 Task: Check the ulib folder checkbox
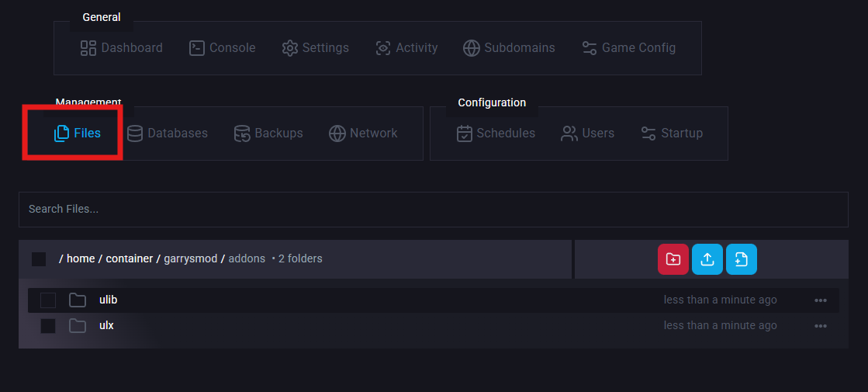point(48,300)
